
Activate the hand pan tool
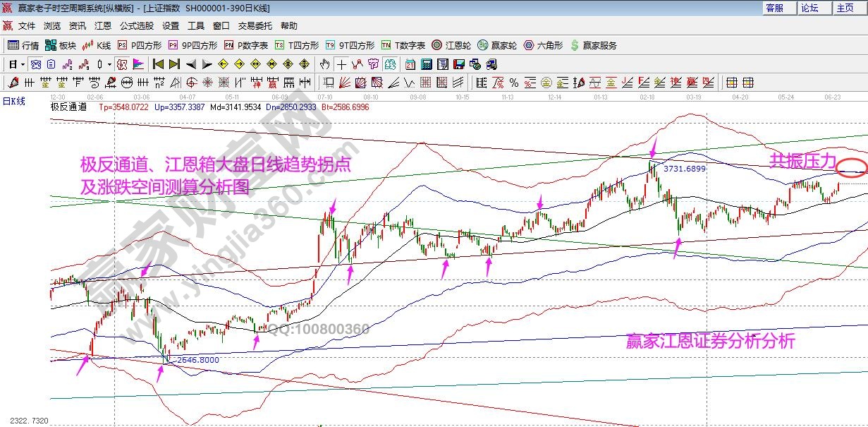pos(324,62)
